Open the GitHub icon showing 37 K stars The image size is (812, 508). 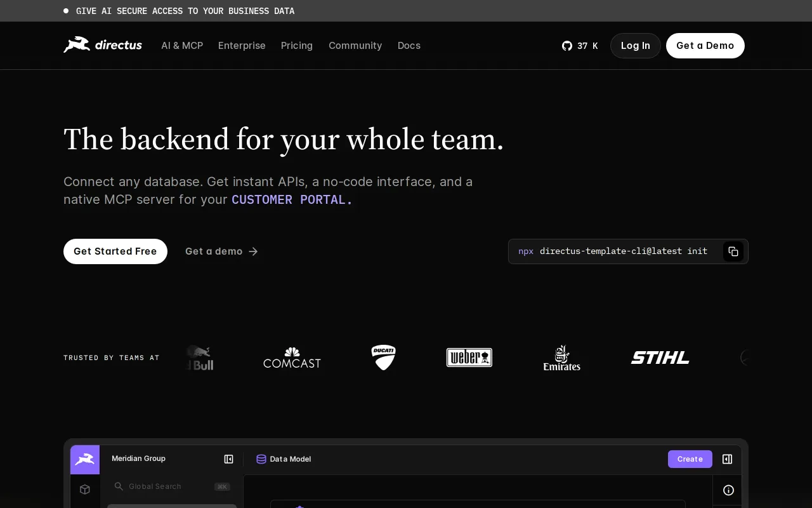[x=567, y=46]
